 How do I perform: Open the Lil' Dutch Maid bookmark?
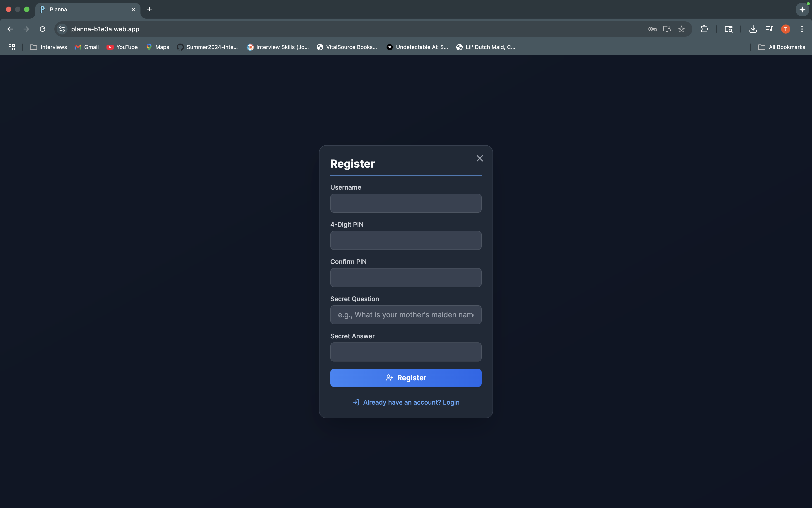486,47
